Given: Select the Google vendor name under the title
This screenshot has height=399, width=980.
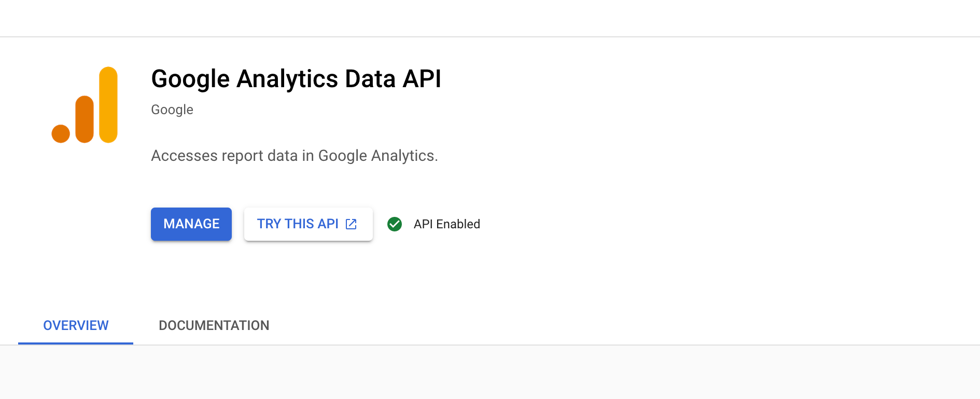Looking at the screenshot, I should coord(172,110).
